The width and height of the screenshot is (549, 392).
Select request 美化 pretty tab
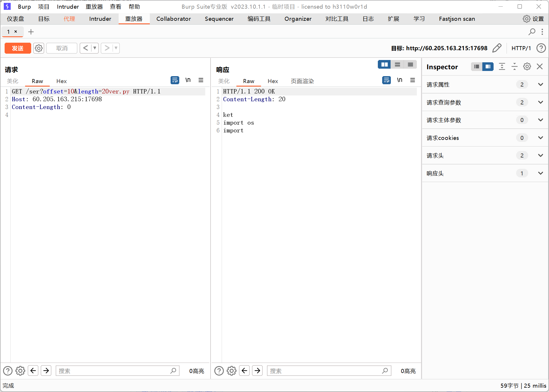tap(13, 81)
